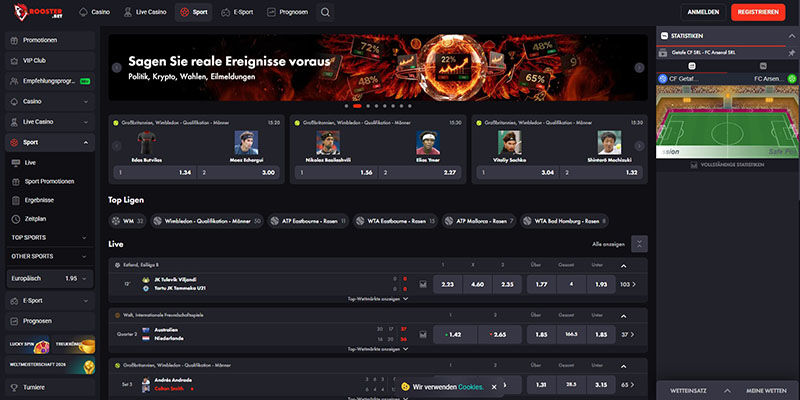The image size is (800, 400).
Task: Collapse the Sport section in the sidebar
Action: click(86, 142)
